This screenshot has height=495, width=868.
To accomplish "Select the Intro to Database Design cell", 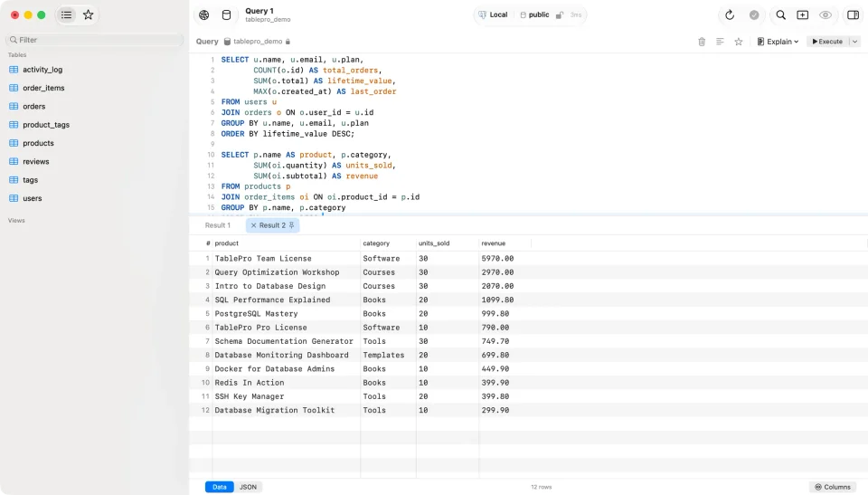I will click(x=287, y=286).
